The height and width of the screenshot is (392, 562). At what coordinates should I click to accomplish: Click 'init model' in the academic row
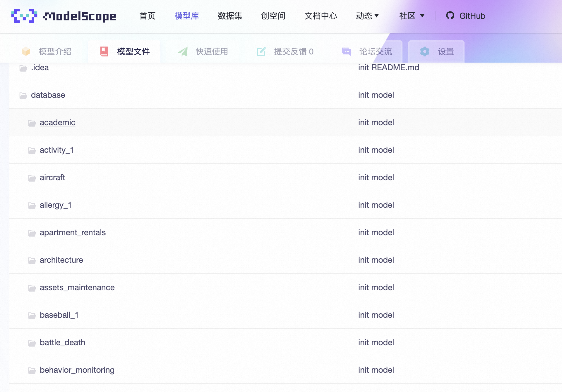coord(376,123)
